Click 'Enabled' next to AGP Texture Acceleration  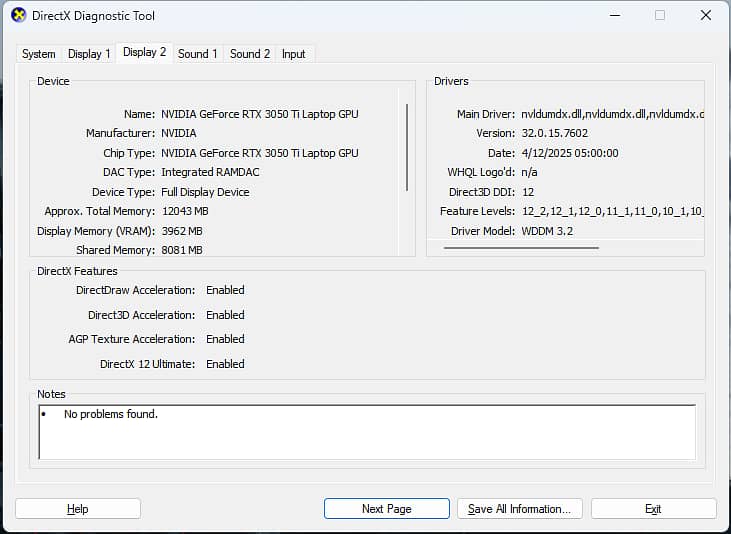tap(225, 339)
